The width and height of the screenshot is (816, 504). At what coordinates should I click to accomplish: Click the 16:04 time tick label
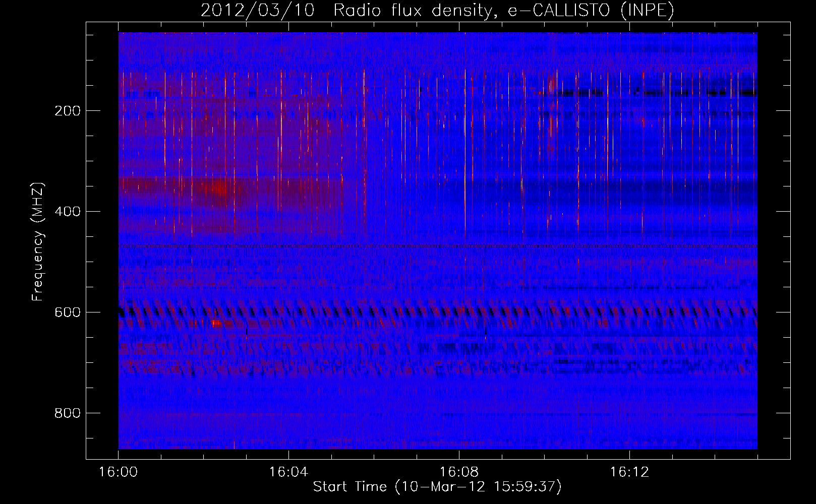point(288,472)
